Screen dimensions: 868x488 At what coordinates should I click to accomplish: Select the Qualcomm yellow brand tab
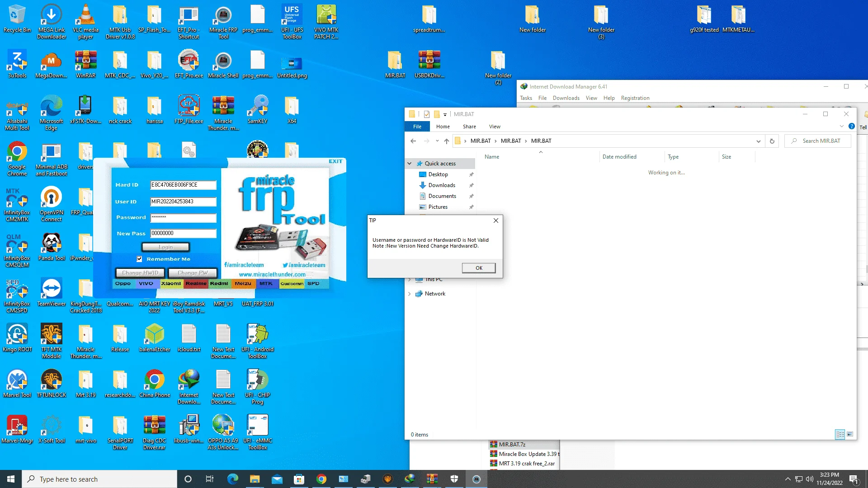point(292,284)
